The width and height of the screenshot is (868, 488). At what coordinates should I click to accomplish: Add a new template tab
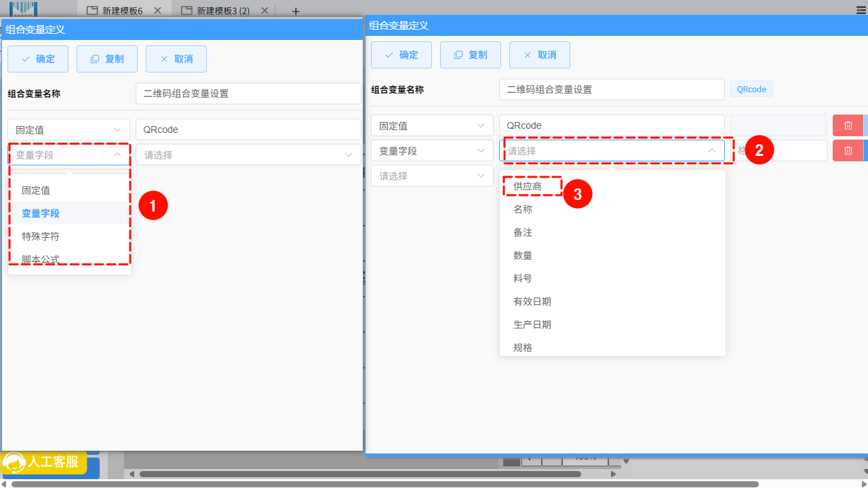tap(296, 11)
